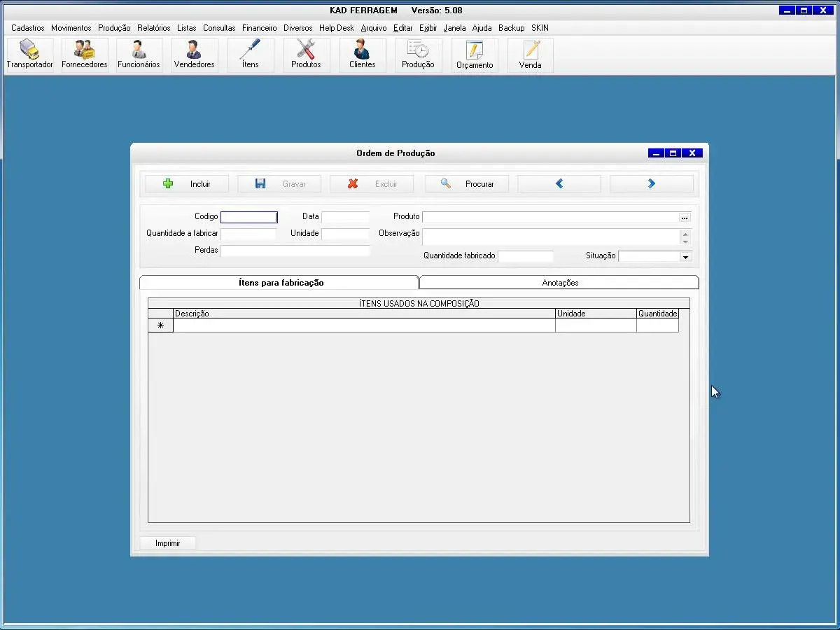This screenshot has height=630, width=840.
Task: Open the Venda toolbar icon
Action: click(530, 55)
